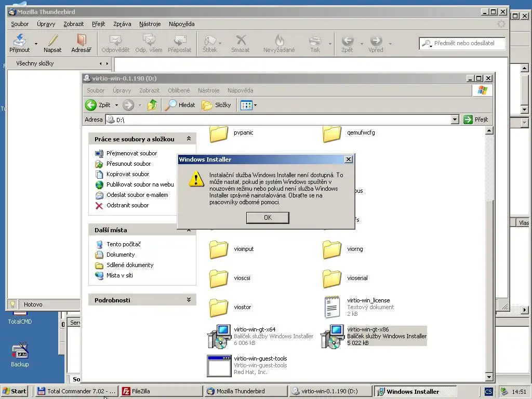Close the Windows Installer error dialog
Viewport: 532px width, 399px height.
[348, 159]
